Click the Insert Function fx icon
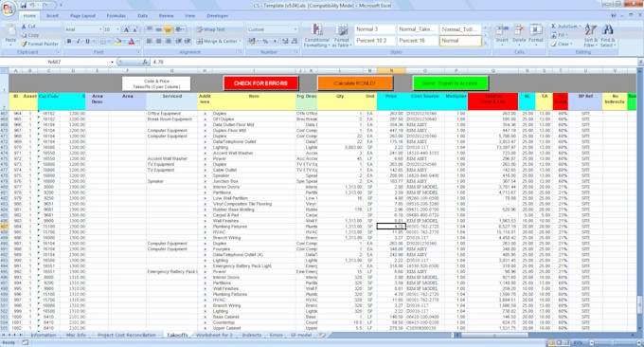 click(145, 62)
